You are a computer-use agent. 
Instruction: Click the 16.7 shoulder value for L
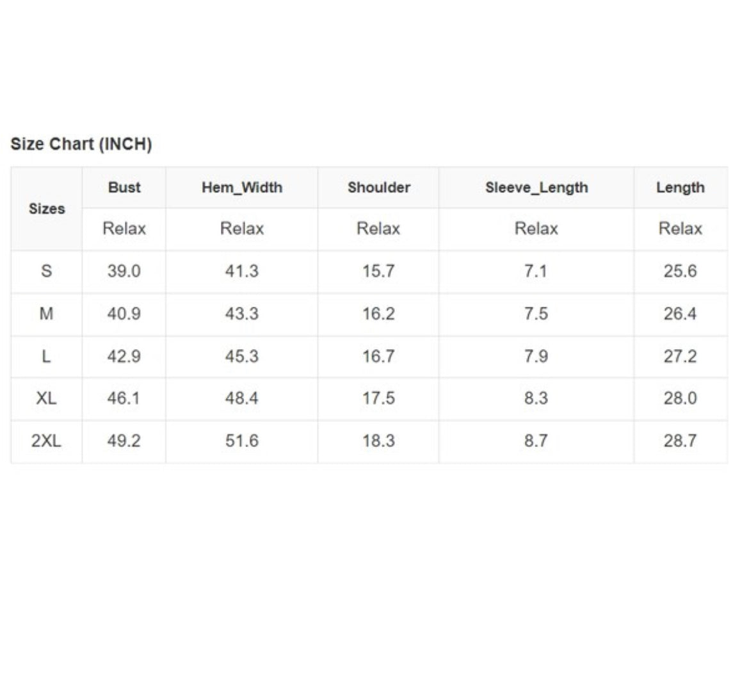pos(378,356)
